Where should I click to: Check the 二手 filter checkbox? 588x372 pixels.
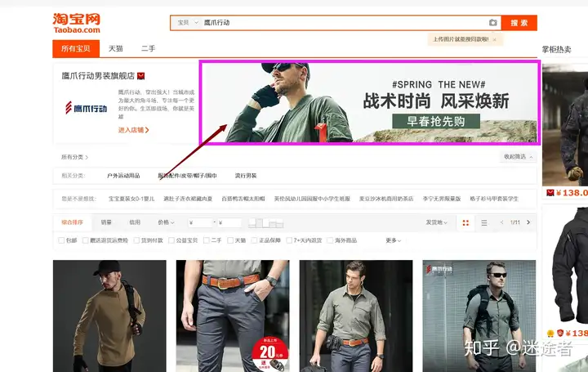pyautogui.click(x=207, y=240)
